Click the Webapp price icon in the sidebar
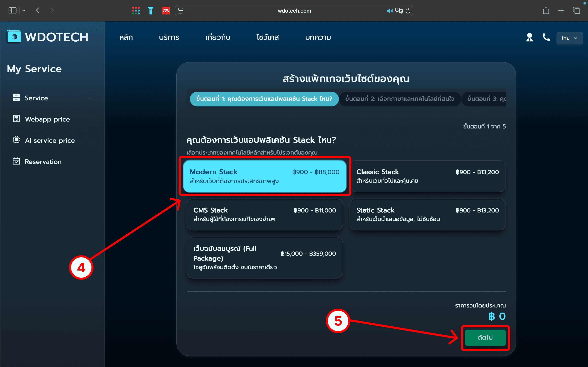Viewport: 588px width, 367px height. (x=16, y=119)
